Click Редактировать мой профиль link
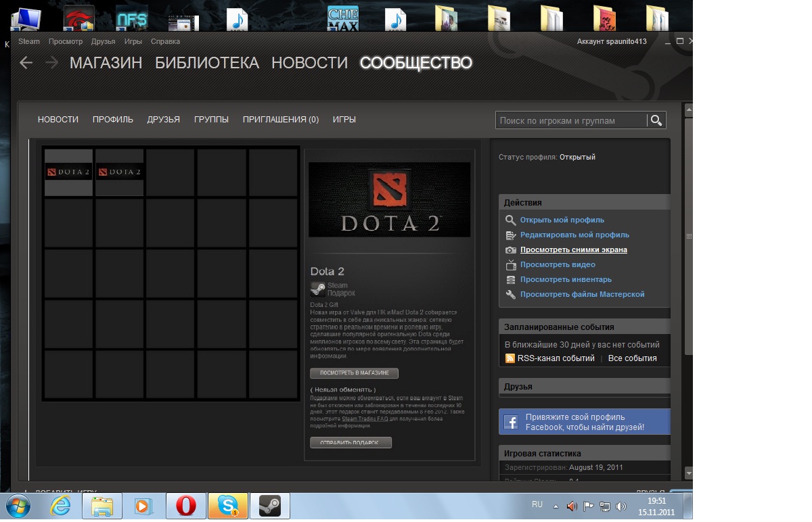Viewport: 812px width, 522px height. (574, 235)
